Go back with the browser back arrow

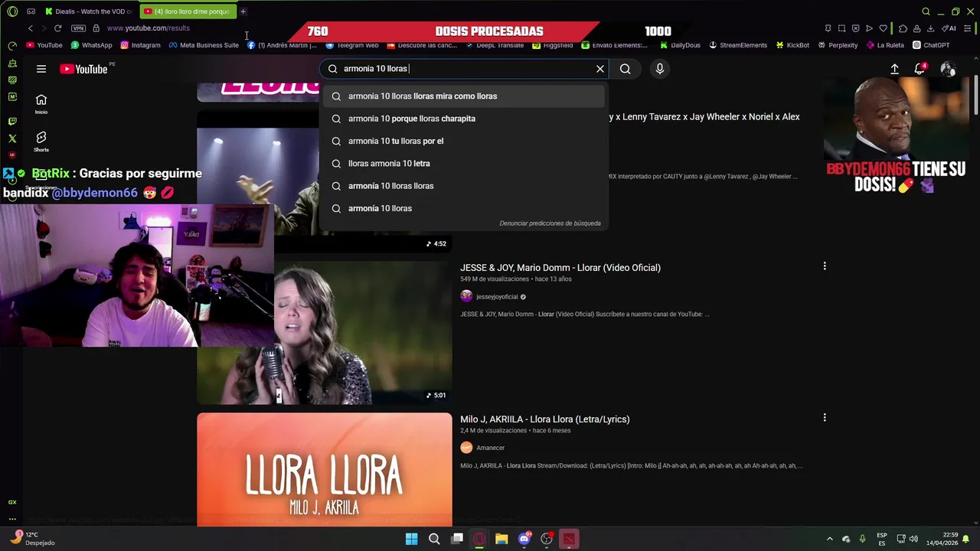(31, 28)
